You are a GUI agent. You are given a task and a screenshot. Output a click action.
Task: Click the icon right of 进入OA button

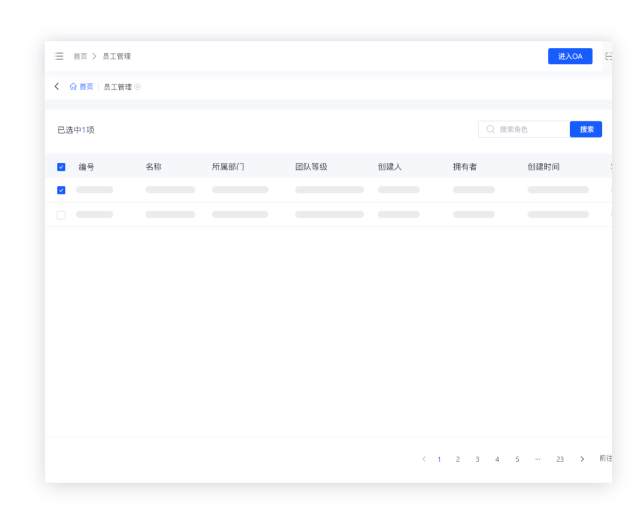point(608,57)
